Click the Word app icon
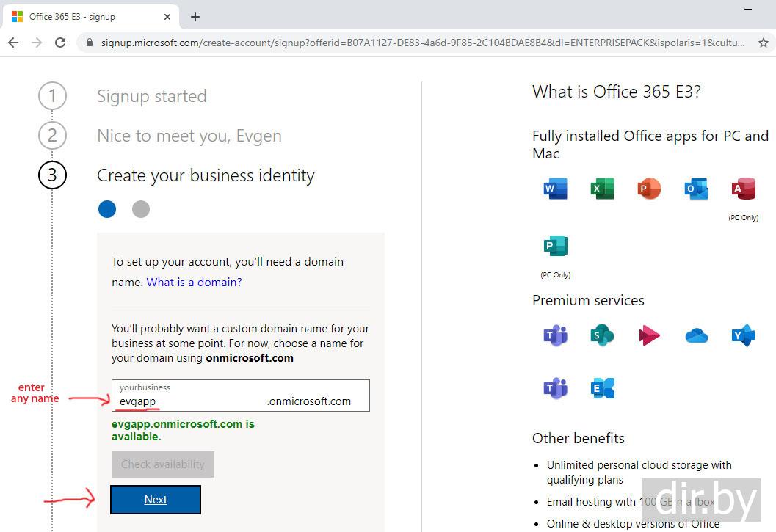The height and width of the screenshot is (532, 776). (x=556, y=189)
